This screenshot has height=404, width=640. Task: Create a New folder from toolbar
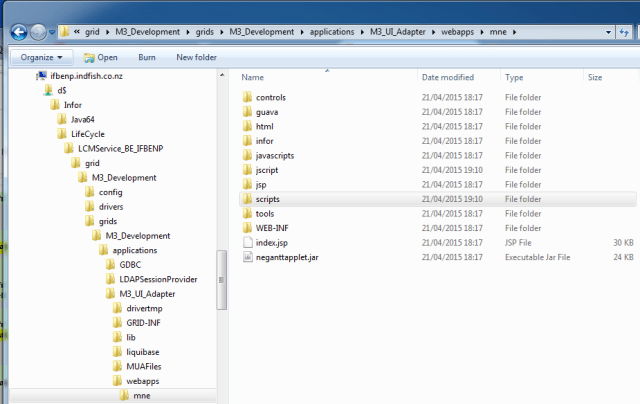pos(196,57)
